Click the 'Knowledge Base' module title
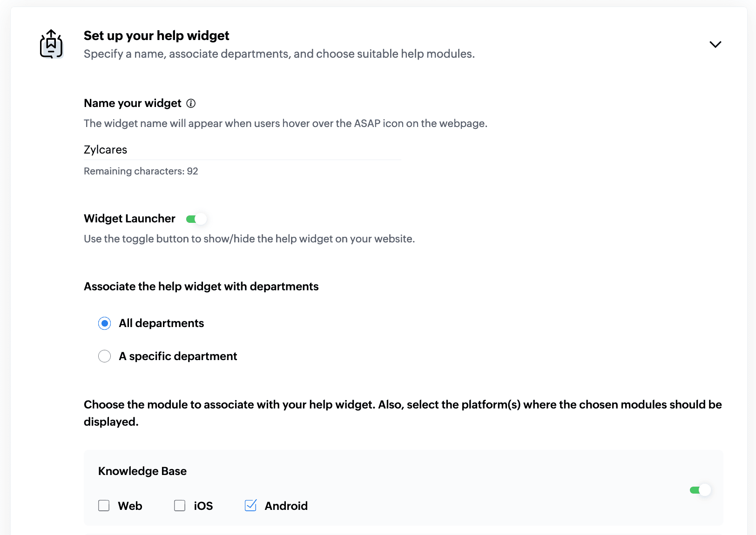 point(142,471)
